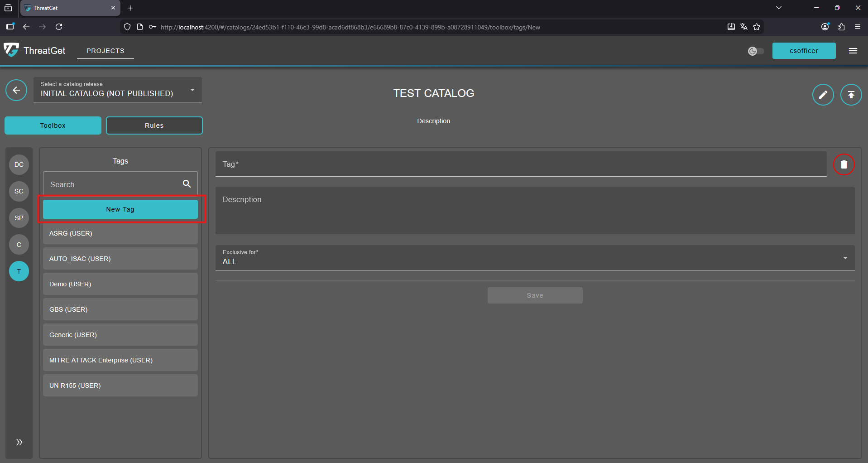Click the circular back arrow button

click(x=16, y=90)
